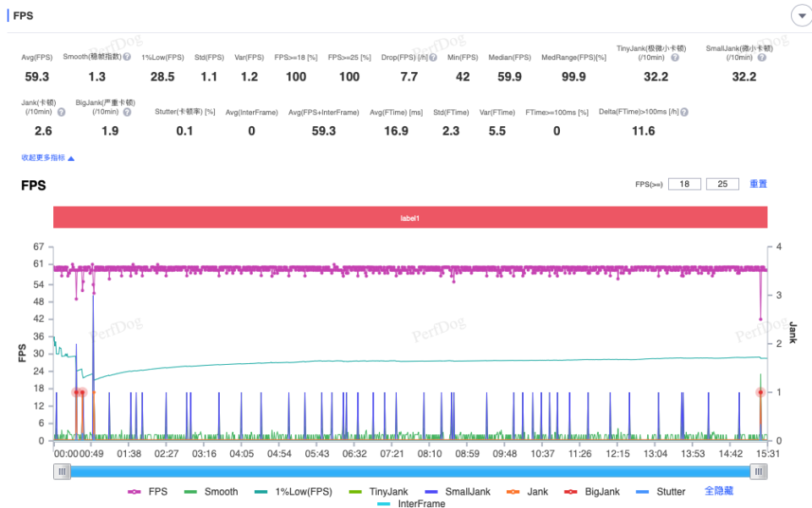Grab the right handle of the time range slider
Image resolution: width=812 pixels, height=508 pixels.
click(x=759, y=472)
